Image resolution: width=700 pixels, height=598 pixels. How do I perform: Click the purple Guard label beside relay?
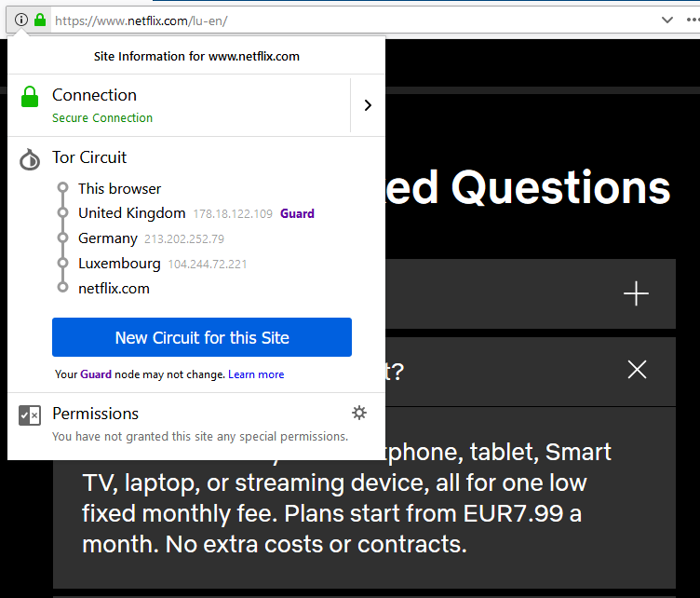pyautogui.click(x=297, y=214)
